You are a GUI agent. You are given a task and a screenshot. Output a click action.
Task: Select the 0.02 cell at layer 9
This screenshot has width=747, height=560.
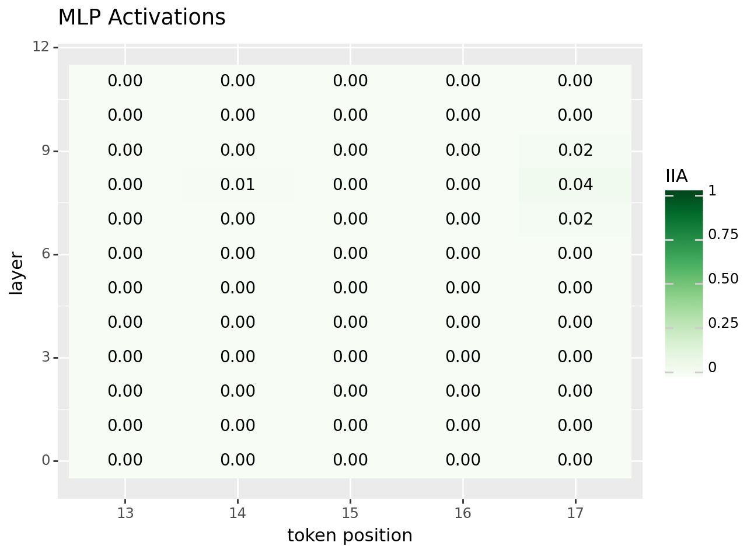(x=575, y=150)
